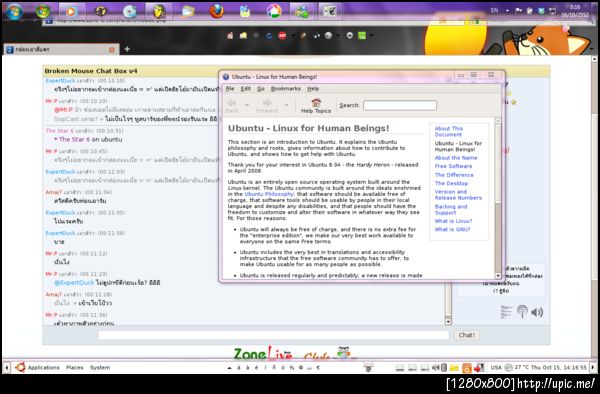Open the Places menu in Ubuntu panel

tap(75, 368)
